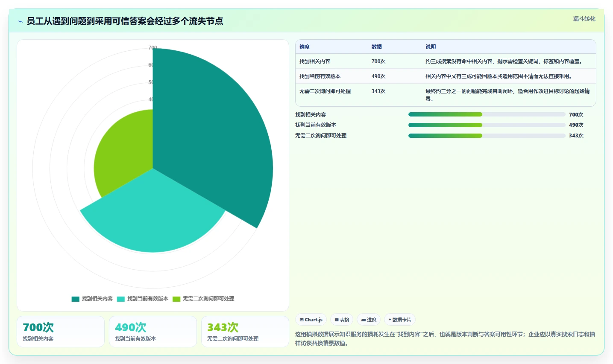Select table cell 无需二次询问即可处理
The width and height of the screenshot is (613, 364).
point(325,91)
